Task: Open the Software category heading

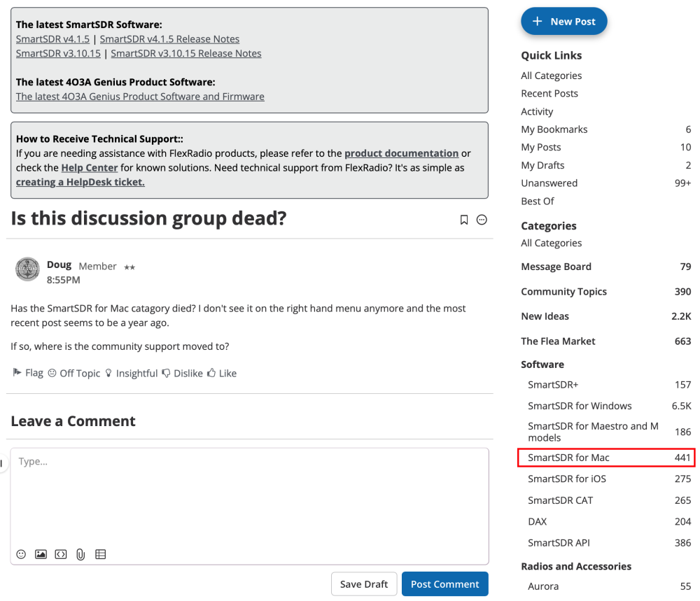Action: point(542,365)
